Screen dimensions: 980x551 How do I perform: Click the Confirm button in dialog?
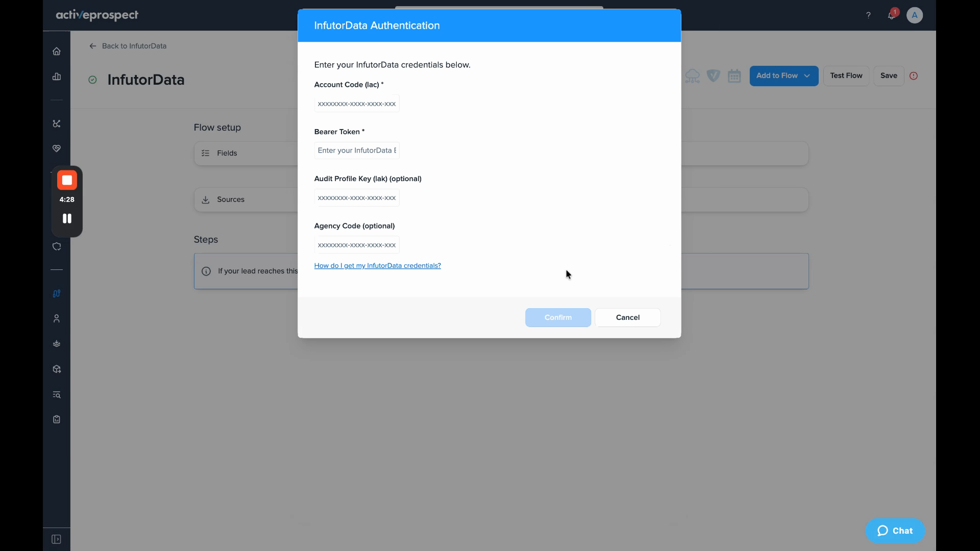coord(558,317)
